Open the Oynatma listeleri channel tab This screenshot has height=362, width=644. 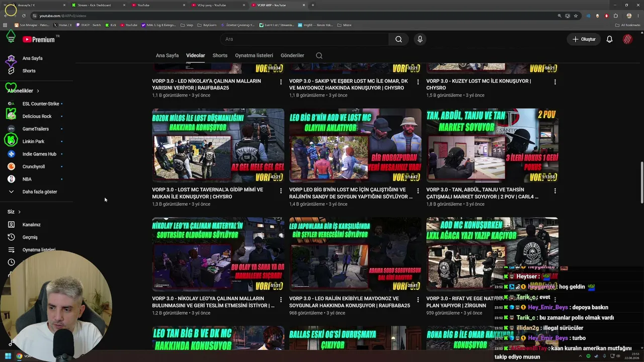[x=254, y=55]
